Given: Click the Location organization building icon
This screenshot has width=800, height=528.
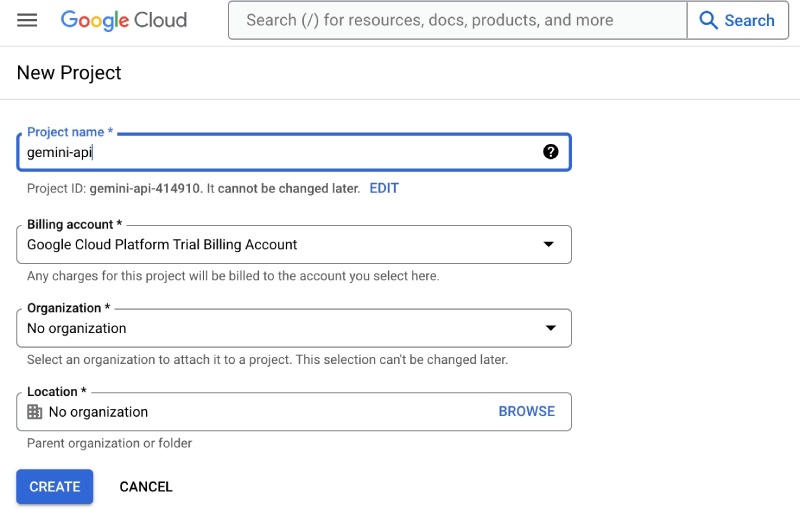Looking at the screenshot, I should [x=35, y=412].
